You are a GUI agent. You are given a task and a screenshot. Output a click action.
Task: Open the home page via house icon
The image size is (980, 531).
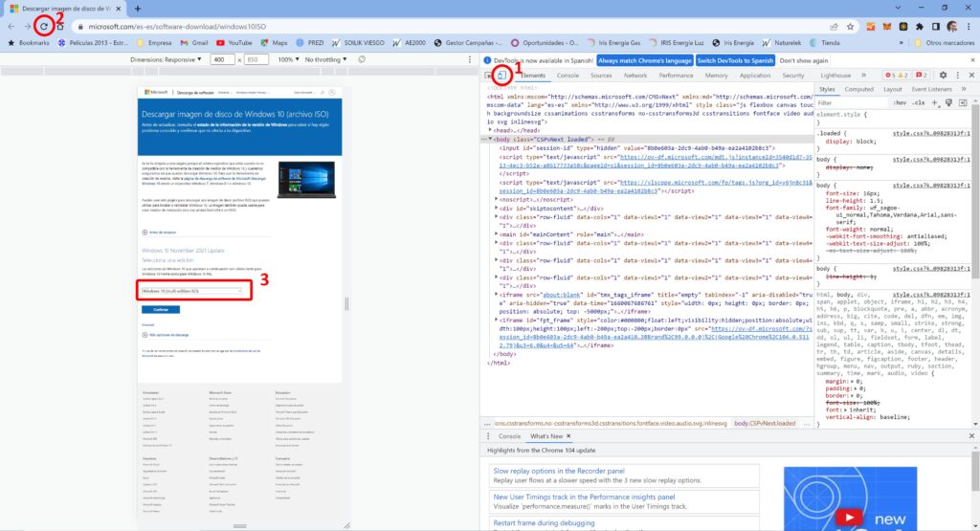[60, 26]
